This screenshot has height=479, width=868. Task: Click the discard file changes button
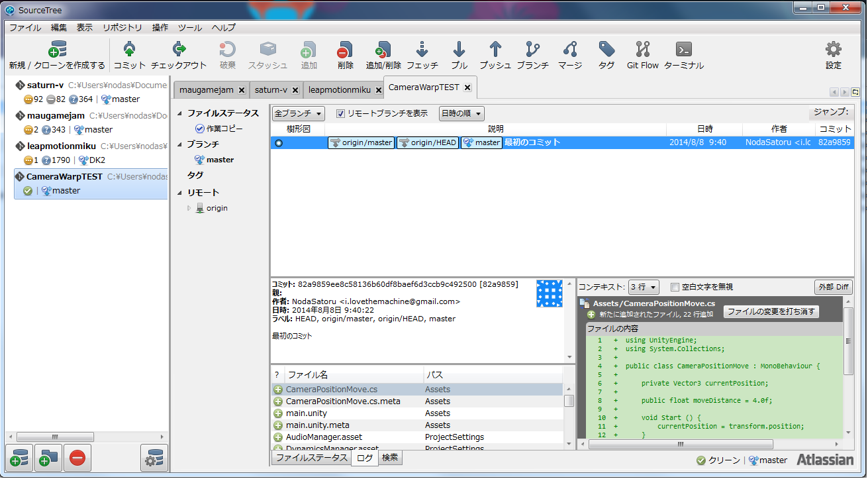pyautogui.click(x=771, y=311)
